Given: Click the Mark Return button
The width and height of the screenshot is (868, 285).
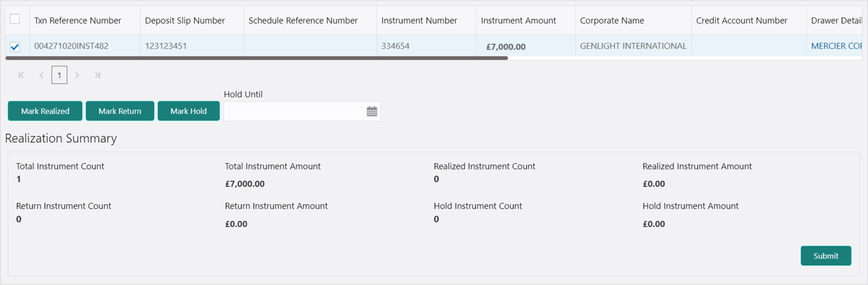Looking at the screenshot, I should 120,111.
